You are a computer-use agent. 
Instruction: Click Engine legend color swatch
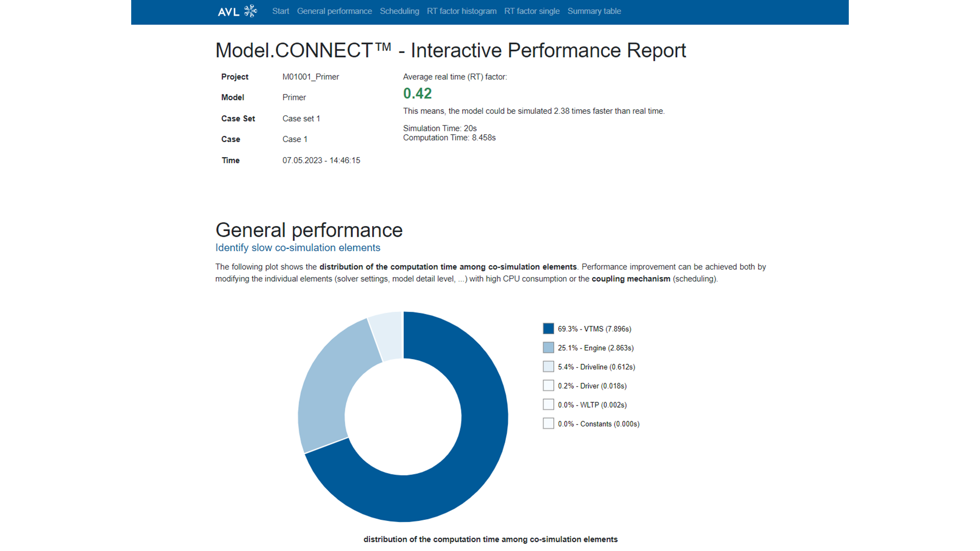coord(548,347)
